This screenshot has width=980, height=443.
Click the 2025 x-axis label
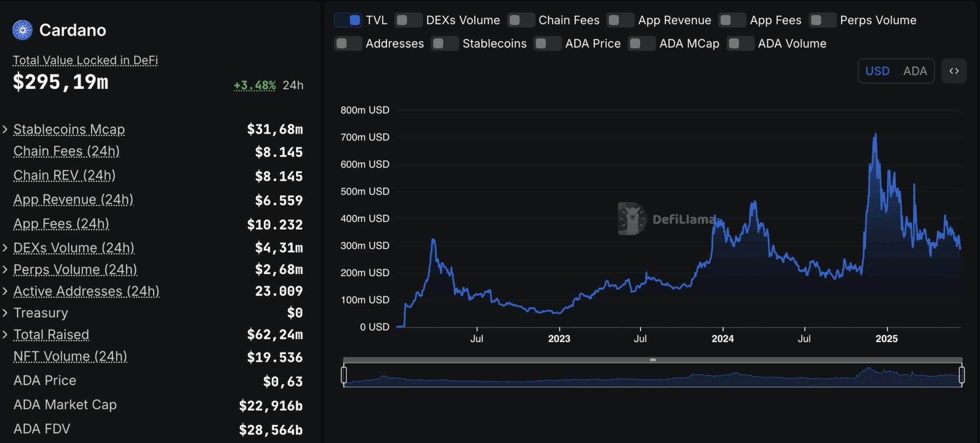click(887, 338)
